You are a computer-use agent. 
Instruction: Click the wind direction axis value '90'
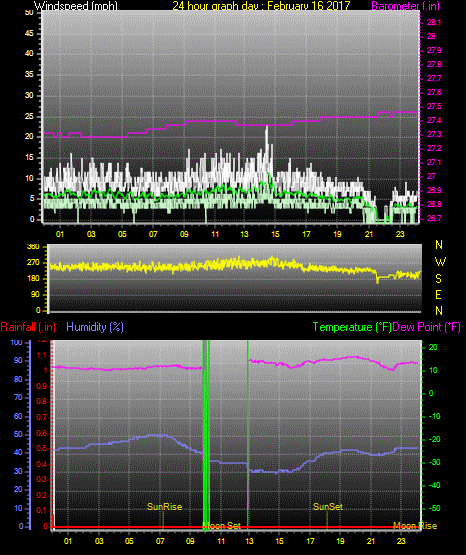point(35,294)
